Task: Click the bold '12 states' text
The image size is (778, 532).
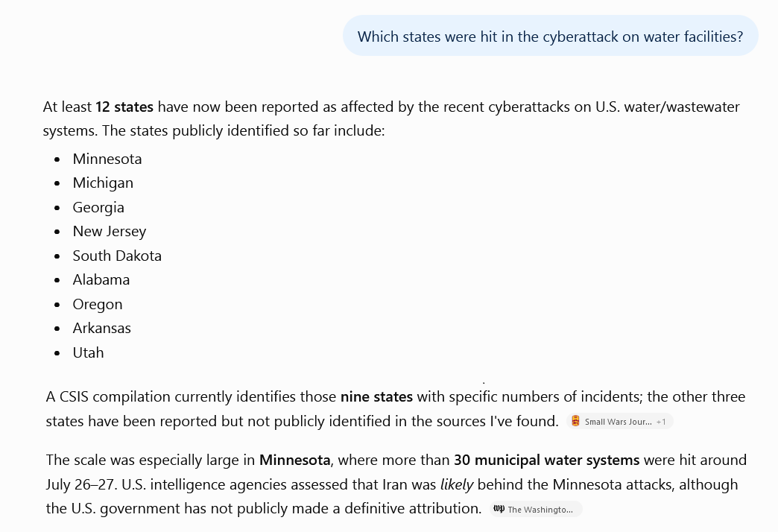Action: point(124,107)
